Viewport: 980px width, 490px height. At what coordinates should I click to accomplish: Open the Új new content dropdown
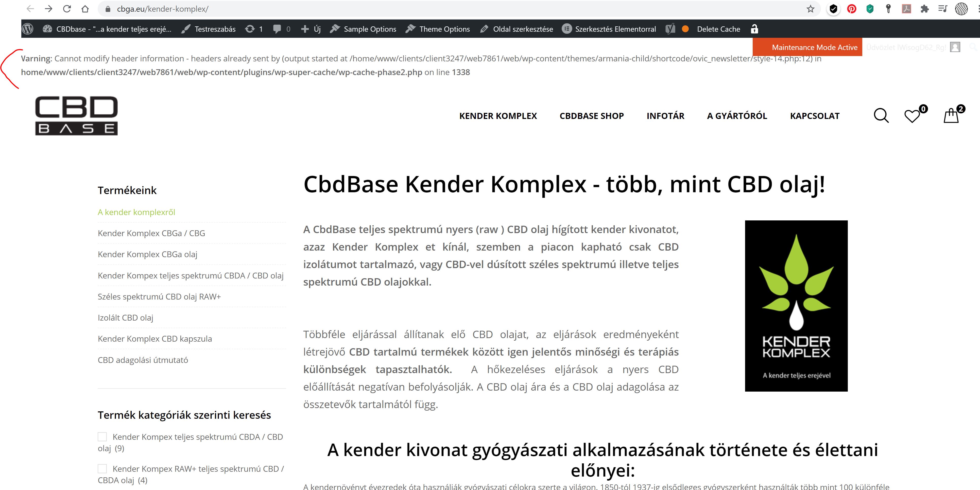(x=311, y=29)
